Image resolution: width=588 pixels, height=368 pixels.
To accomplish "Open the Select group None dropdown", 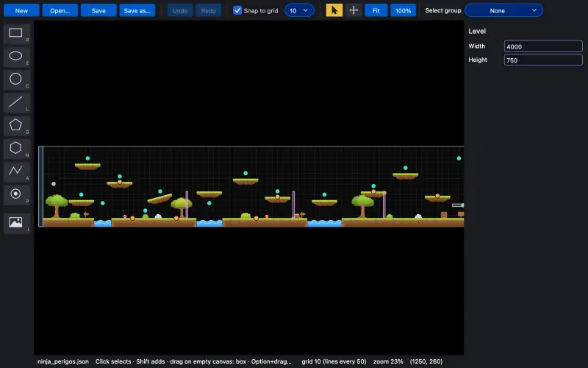I will (x=503, y=10).
